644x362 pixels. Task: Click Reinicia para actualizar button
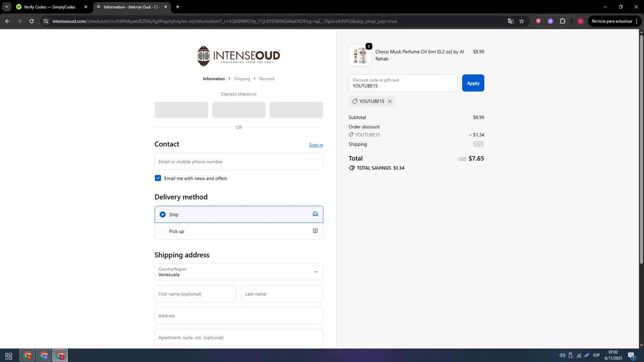pyautogui.click(x=614, y=21)
